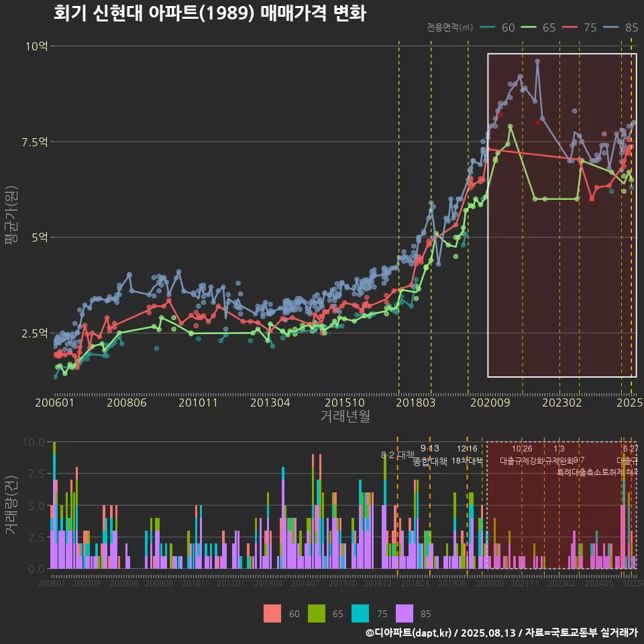Click the 5억 y-axis label
The width and height of the screenshot is (644, 644).
pos(40,237)
